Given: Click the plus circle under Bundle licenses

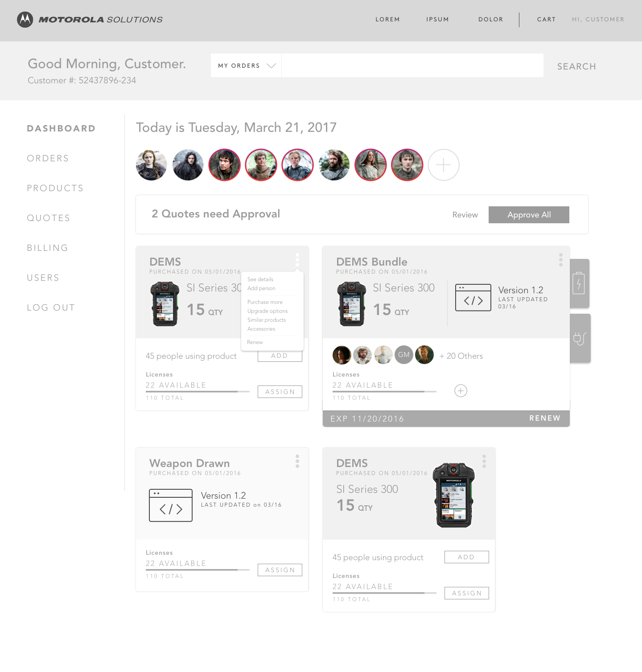Looking at the screenshot, I should pyautogui.click(x=461, y=391).
